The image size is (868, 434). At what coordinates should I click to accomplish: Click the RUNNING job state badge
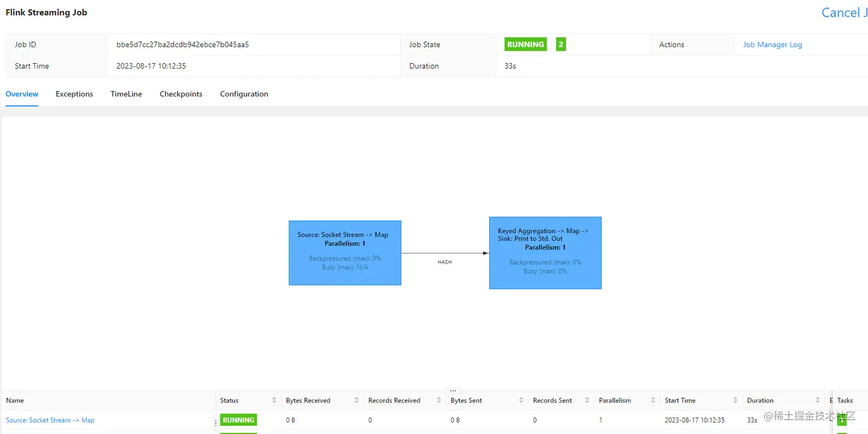pyautogui.click(x=525, y=44)
